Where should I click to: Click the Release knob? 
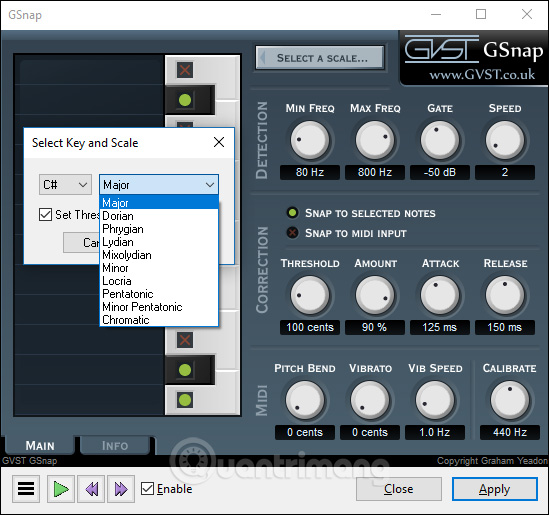[x=505, y=295]
